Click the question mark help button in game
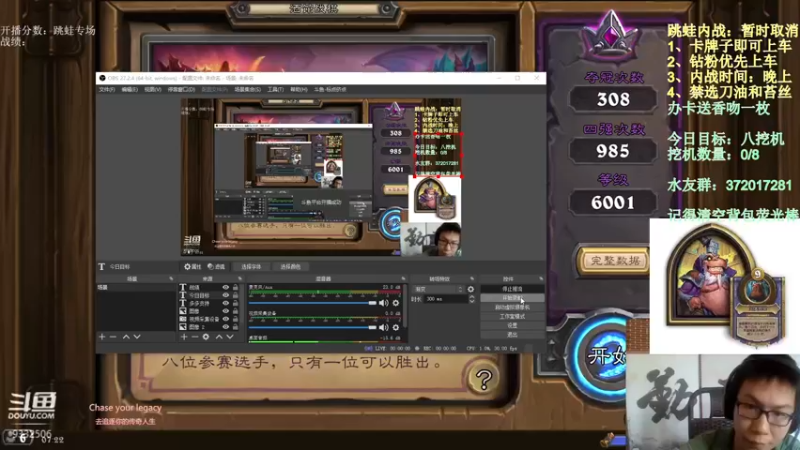Screen dimensions: 800x450 [x=483, y=379]
